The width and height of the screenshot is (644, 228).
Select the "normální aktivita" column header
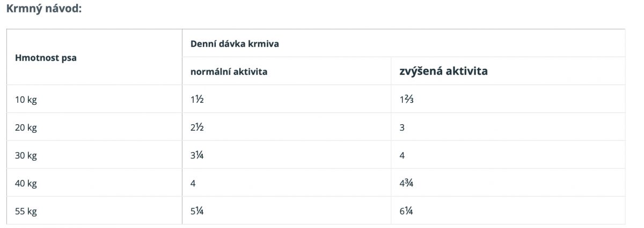click(229, 72)
